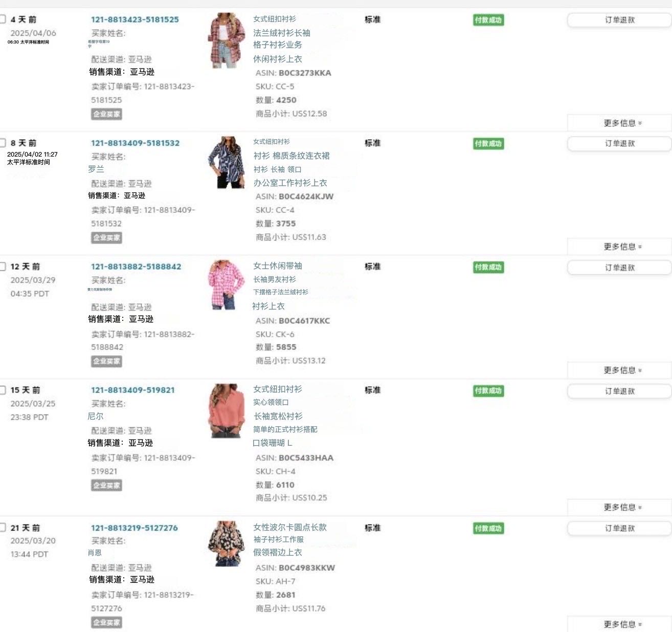Viewport: 672px width, 632px height.
Task: Open polka dot blouse product image
Action: point(227,543)
